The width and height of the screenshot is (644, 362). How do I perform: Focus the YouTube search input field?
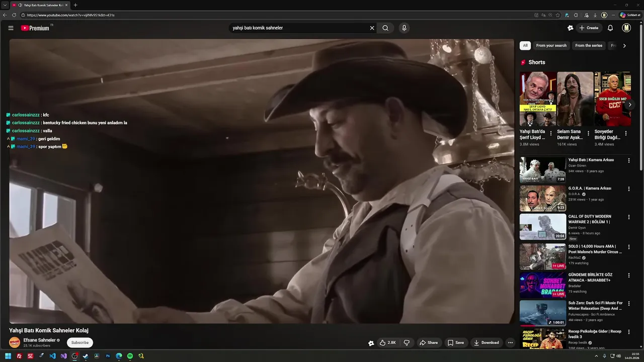coord(299,28)
